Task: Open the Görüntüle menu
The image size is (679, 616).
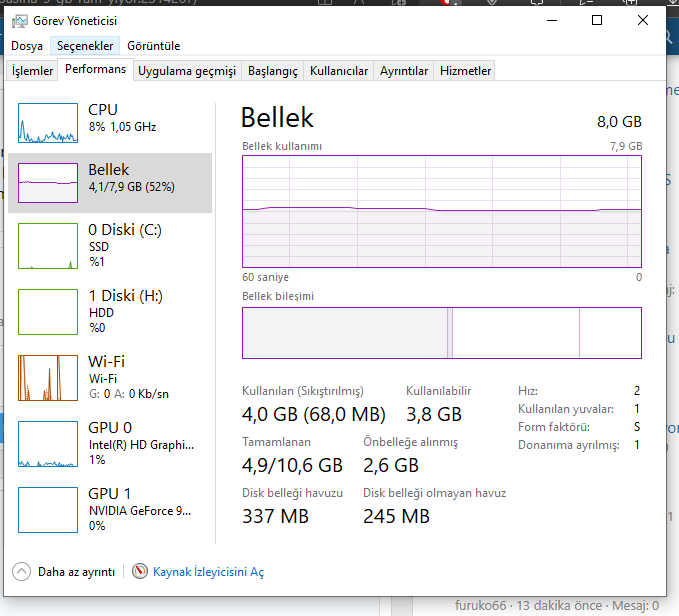Action: click(x=153, y=46)
